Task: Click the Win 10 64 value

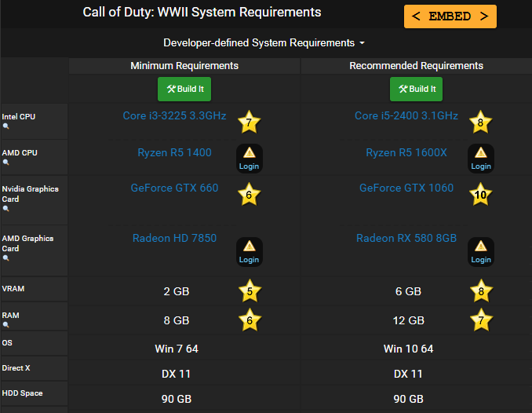Action: 409,349
